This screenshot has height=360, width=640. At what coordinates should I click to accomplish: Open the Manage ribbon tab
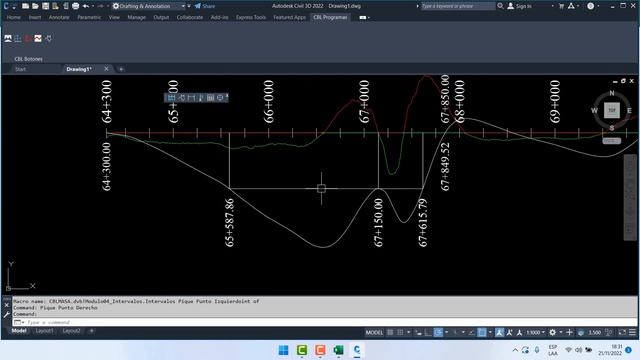[136, 18]
